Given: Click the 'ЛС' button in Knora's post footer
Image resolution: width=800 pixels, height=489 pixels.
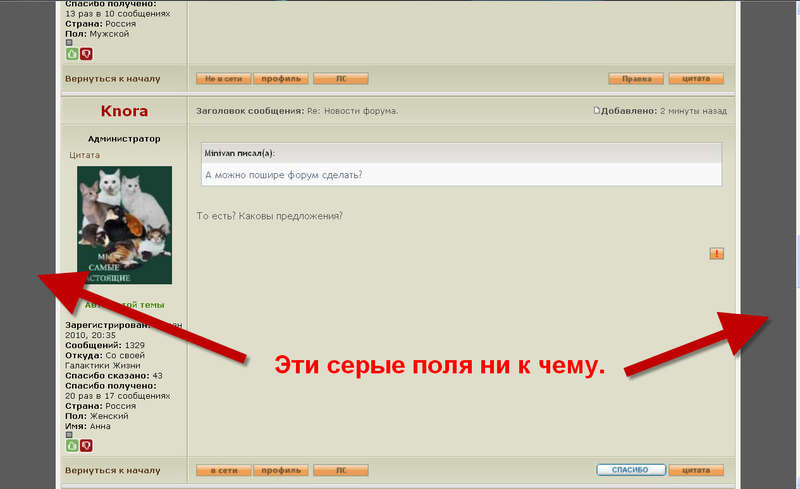Looking at the screenshot, I should [341, 470].
